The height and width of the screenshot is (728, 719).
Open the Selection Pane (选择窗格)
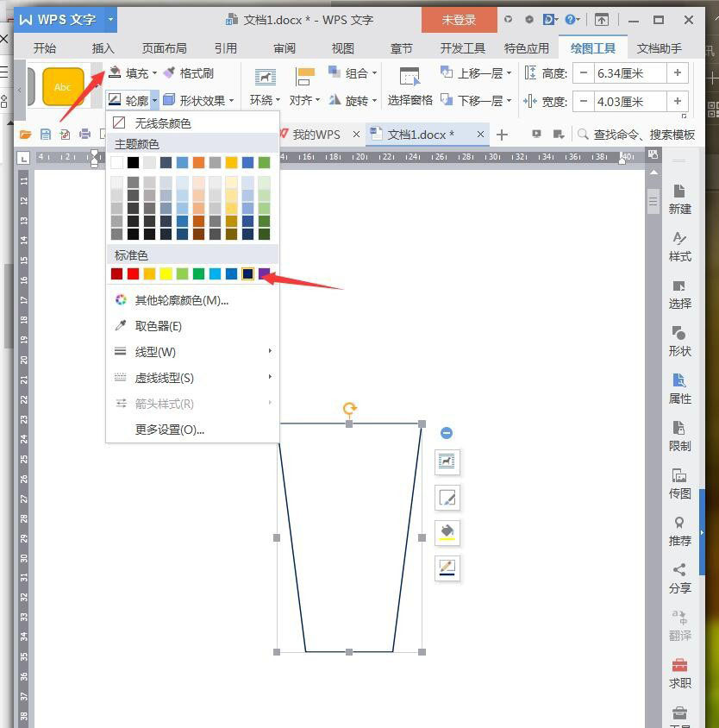point(410,87)
